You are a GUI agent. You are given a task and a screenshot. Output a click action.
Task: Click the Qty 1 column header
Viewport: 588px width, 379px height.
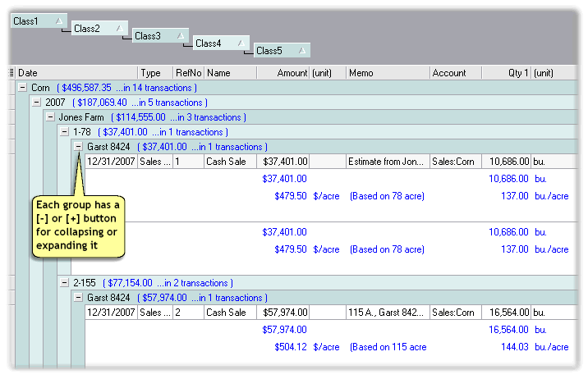click(x=506, y=73)
